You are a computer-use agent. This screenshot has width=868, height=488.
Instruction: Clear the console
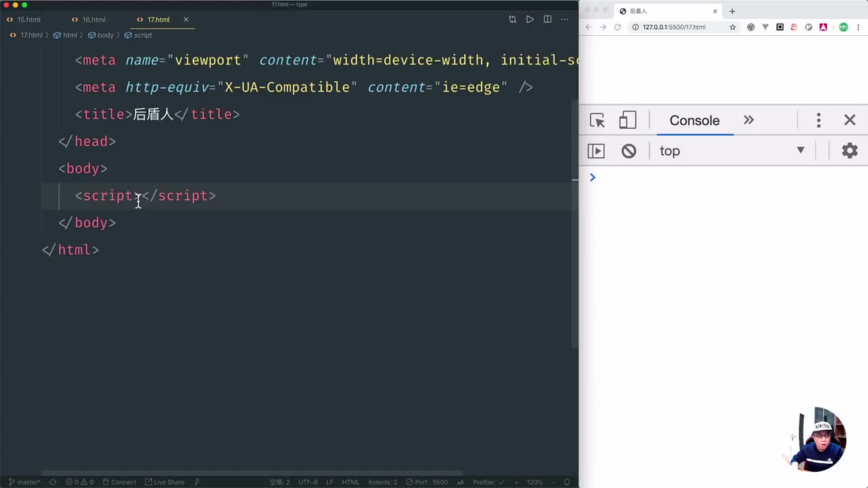[629, 150]
